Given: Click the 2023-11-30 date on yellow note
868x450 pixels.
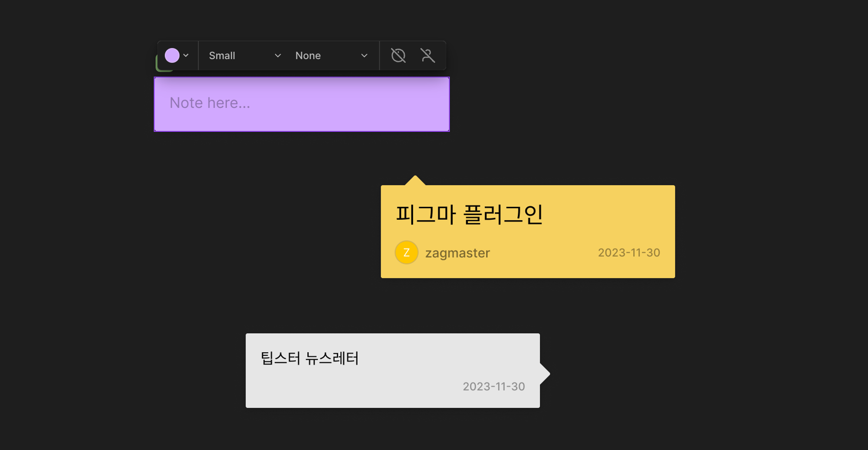Looking at the screenshot, I should click(x=628, y=253).
